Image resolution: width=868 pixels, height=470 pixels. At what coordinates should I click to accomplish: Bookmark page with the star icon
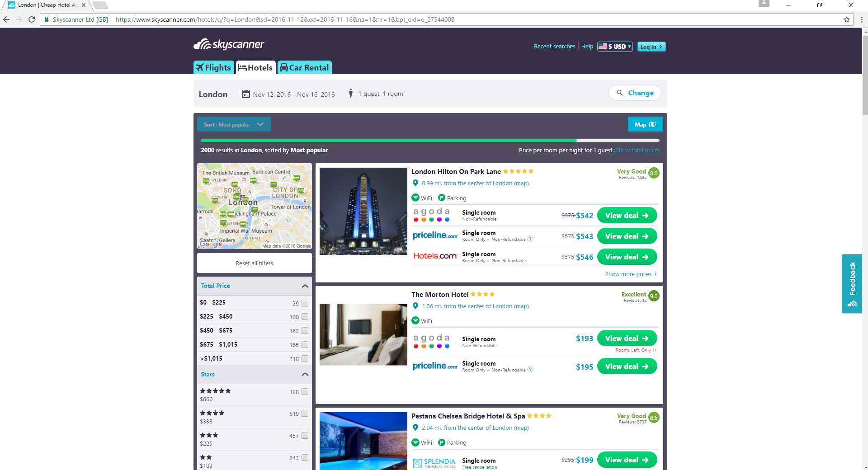pos(846,19)
